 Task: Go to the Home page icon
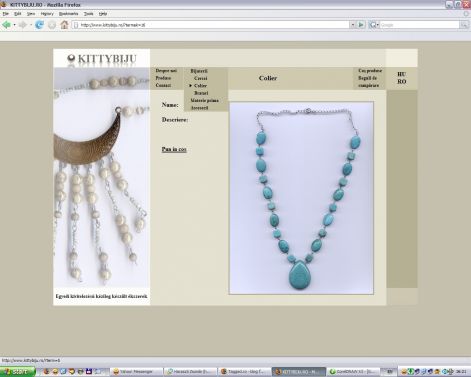point(64,25)
